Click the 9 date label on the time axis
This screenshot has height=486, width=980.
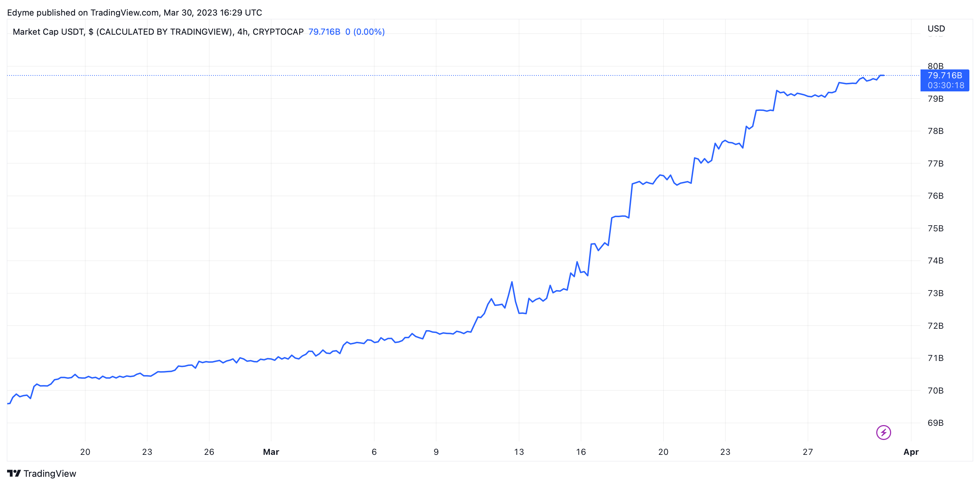[436, 452]
